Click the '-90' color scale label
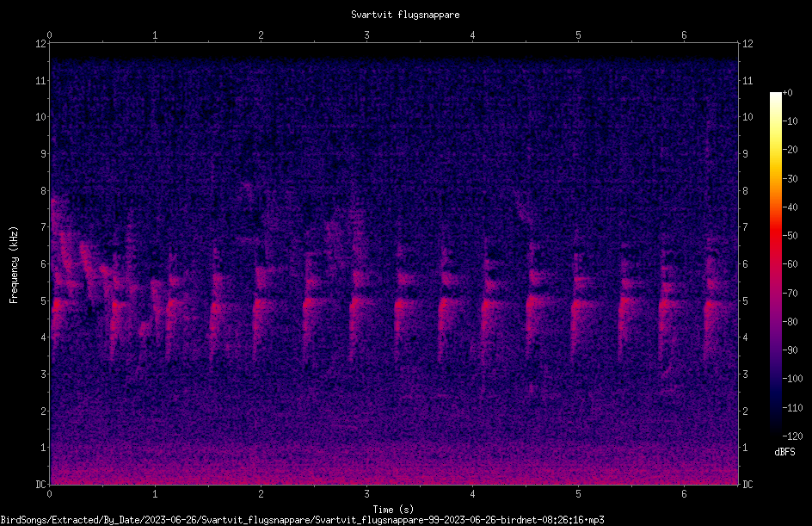Image resolution: width=812 pixels, height=526 pixels. [x=790, y=350]
